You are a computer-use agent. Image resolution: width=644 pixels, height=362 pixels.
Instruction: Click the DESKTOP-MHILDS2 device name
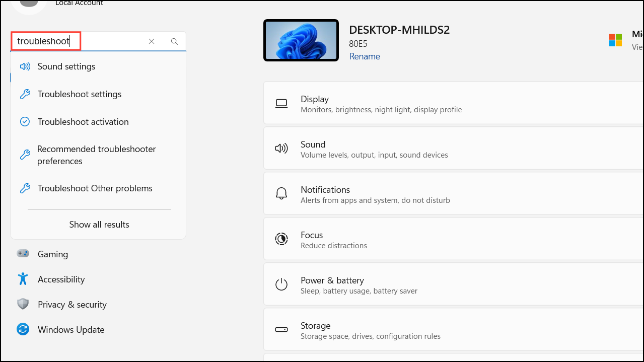coord(399,30)
